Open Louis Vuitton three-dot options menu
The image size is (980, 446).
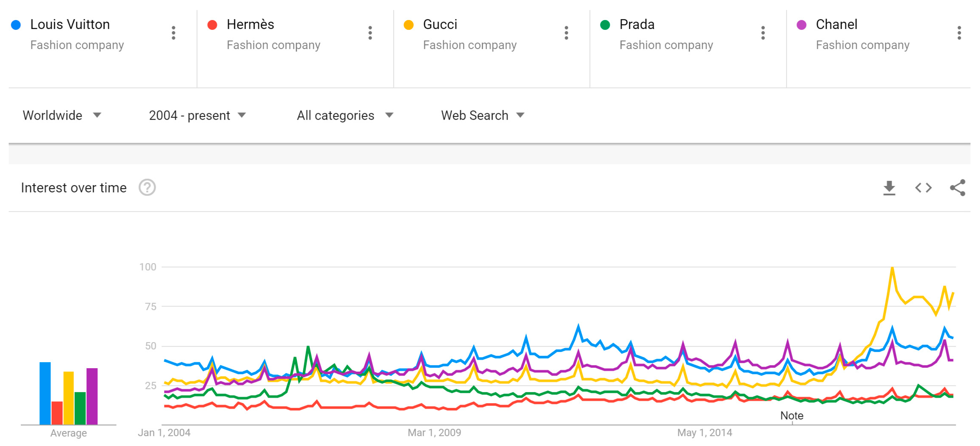(x=173, y=33)
